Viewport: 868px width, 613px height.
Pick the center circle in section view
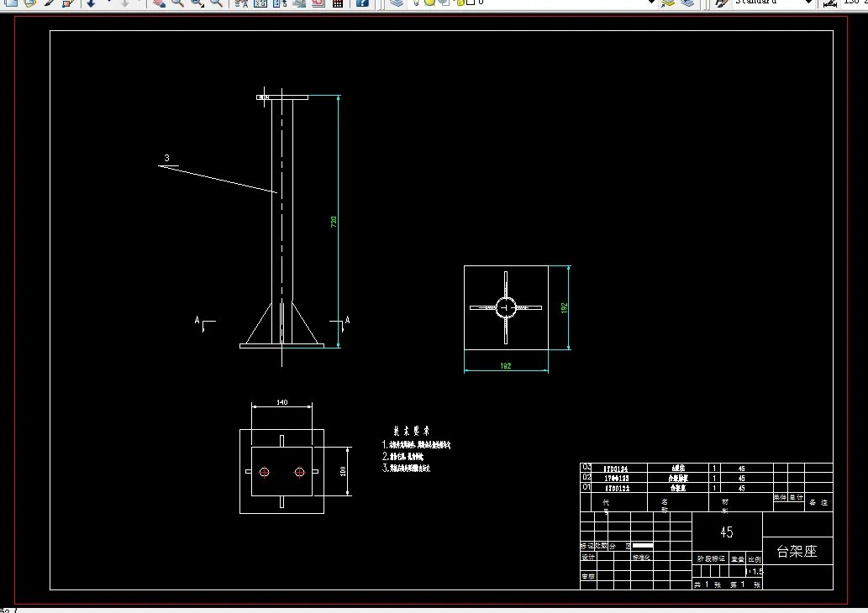point(505,307)
